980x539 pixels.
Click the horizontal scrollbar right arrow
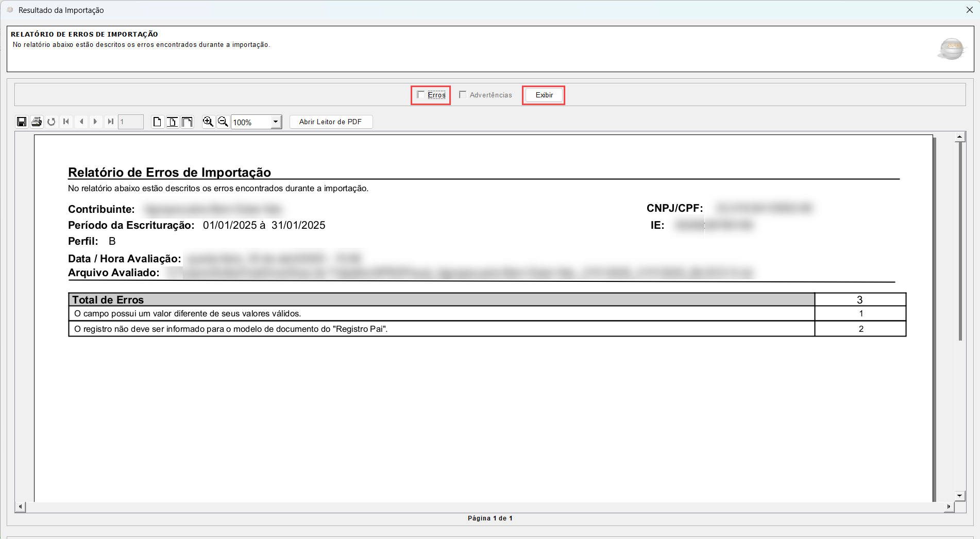[949, 507]
